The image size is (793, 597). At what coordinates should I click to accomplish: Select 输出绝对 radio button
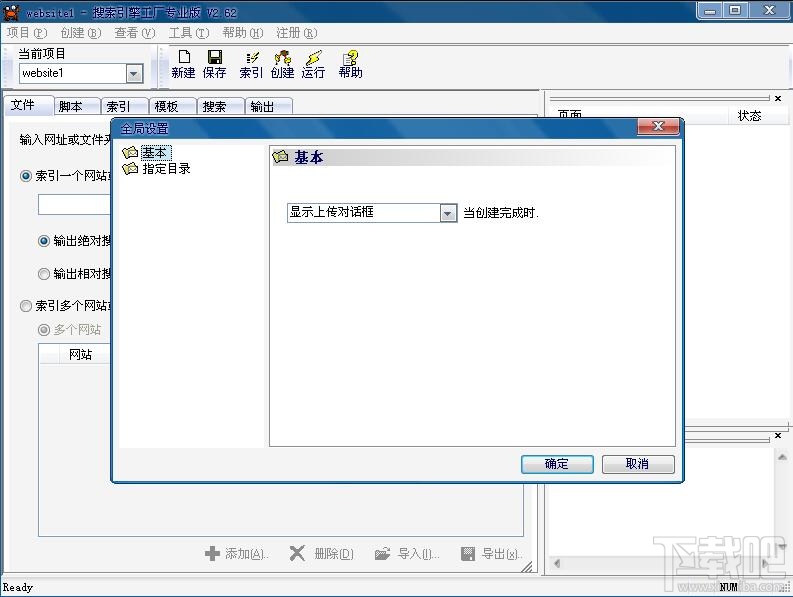coord(44,241)
